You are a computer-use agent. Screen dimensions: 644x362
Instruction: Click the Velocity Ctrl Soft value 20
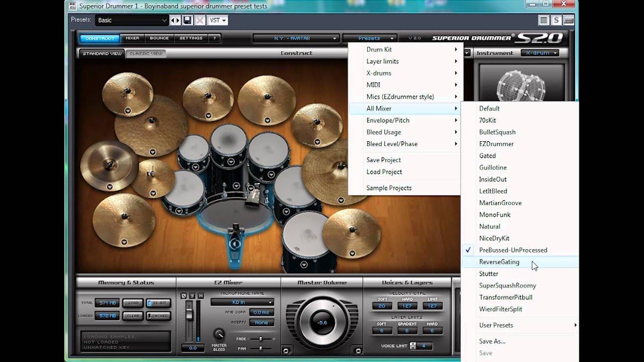tap(382, 306)
